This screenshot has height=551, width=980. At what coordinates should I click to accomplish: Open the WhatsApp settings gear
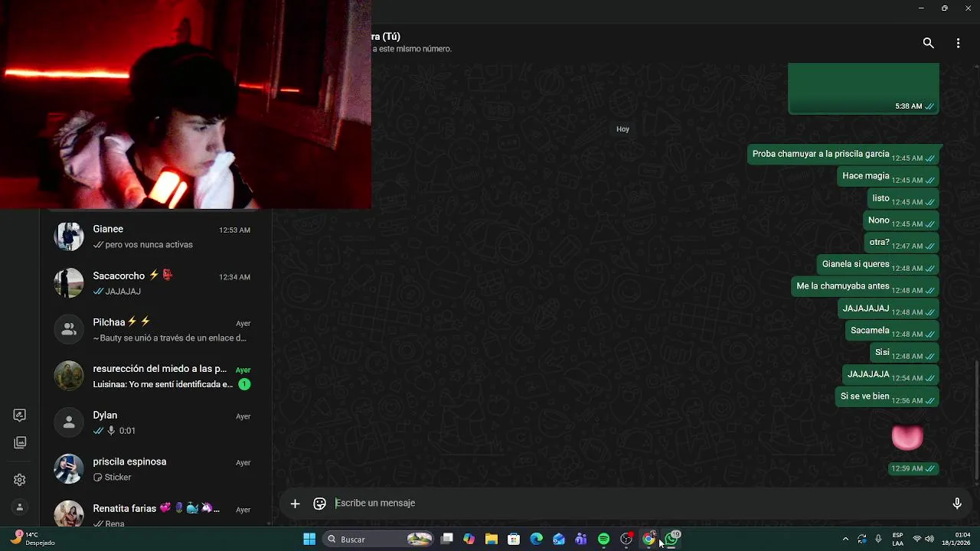click(x=20, y=480)
